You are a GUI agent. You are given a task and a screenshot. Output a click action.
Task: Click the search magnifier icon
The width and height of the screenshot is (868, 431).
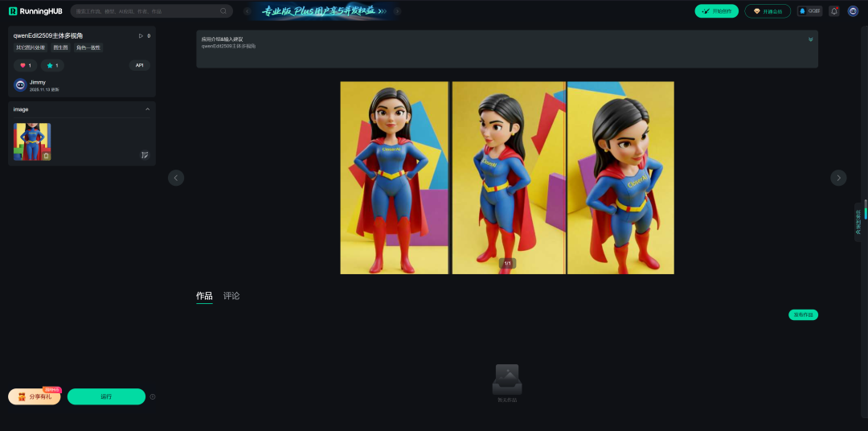(x=223, y=11)
